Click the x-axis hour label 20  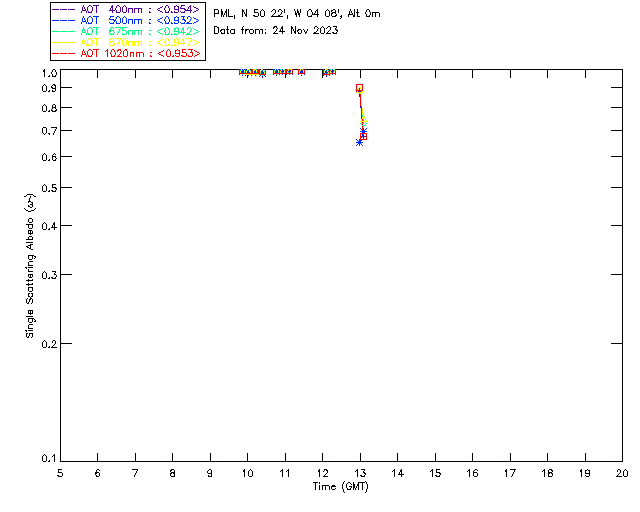pyautogui.click(x=622, y=474)
